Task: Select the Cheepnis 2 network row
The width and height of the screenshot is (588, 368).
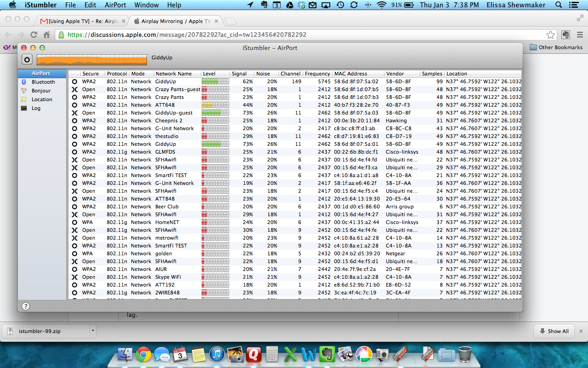Action: [295, 121]
